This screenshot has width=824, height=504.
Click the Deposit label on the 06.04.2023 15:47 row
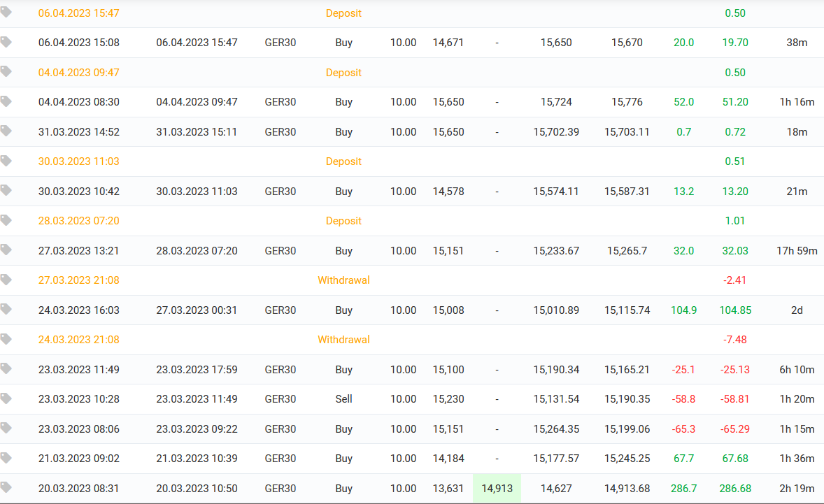343,13
